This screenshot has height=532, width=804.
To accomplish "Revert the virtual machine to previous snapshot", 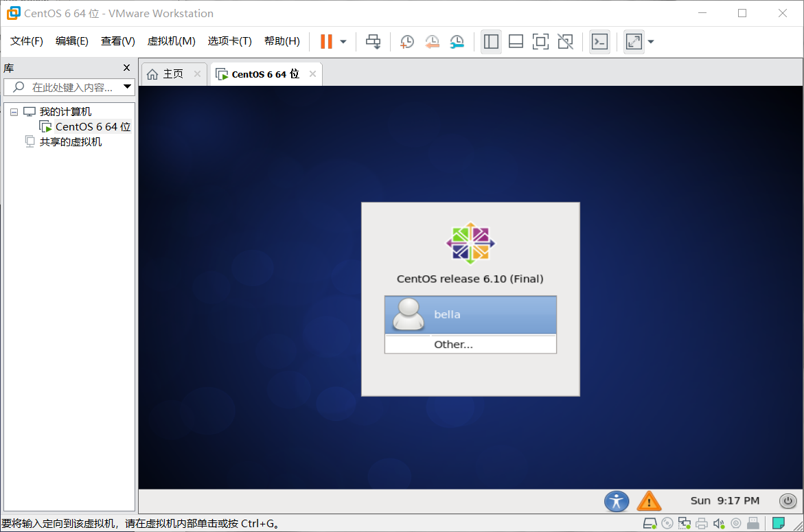I will (433, 41).
